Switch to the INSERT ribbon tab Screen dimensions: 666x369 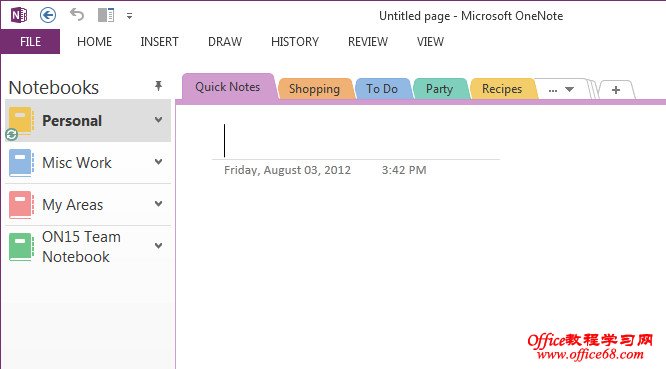(x=159, y=42)
